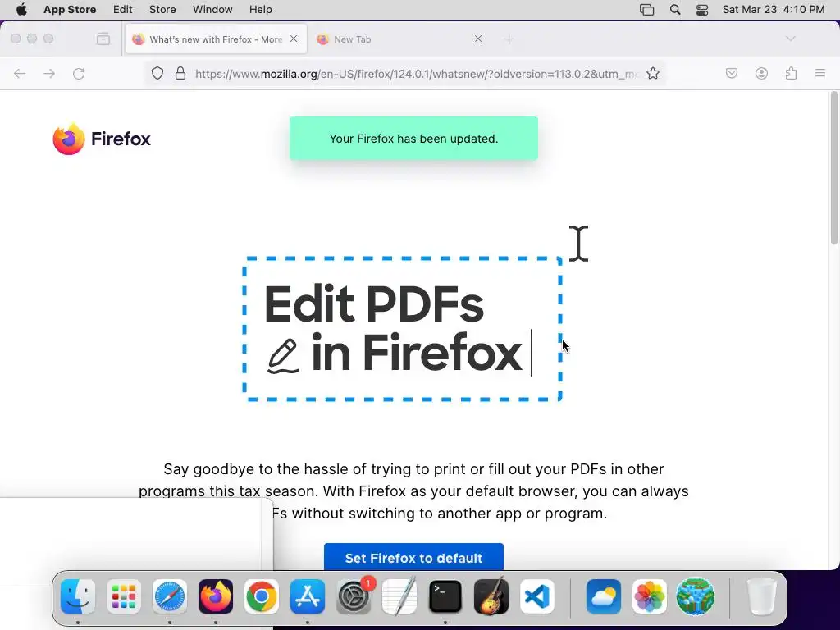Open the Edit menu
Image resolution: width=840 pixels, height=630 pixels.
click(x=123, y=10)
